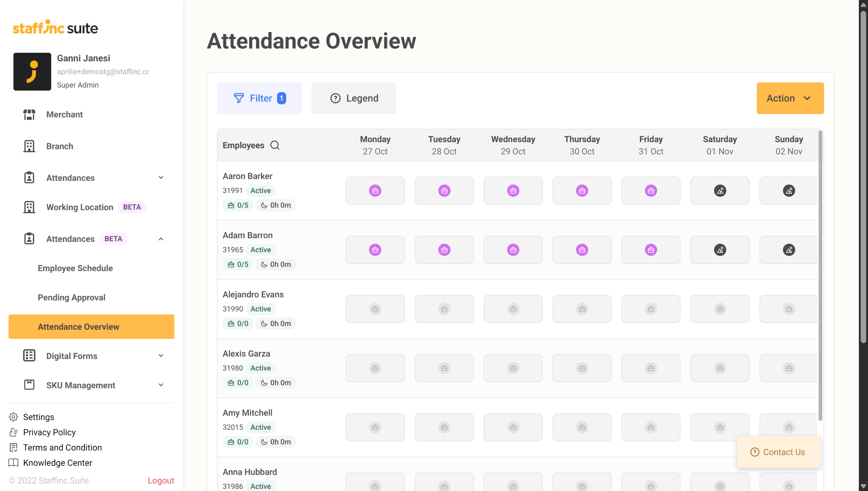
Task: Click Aaron Barker's Saturday day-off icon
Action: click(x=720, y=191)
